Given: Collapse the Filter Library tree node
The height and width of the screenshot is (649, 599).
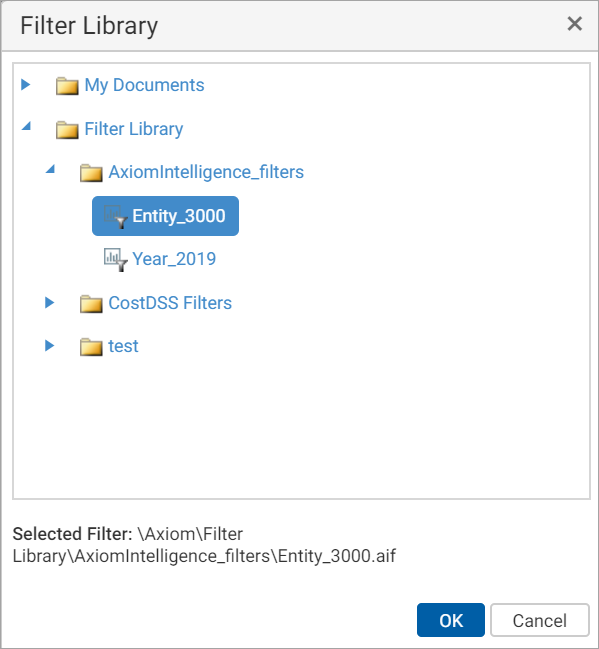Looking at the screenshot, I should (x=26, y=125).
